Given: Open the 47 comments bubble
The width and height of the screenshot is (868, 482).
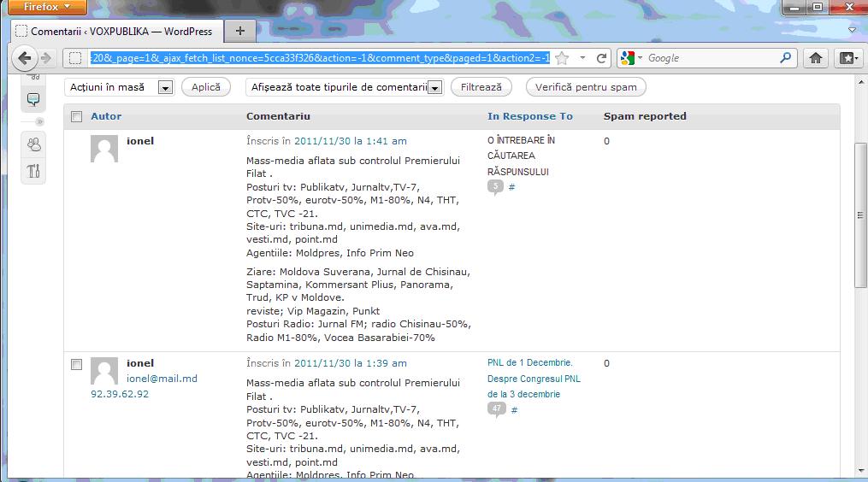Looking at the screenshot, I should pos(497,409).
